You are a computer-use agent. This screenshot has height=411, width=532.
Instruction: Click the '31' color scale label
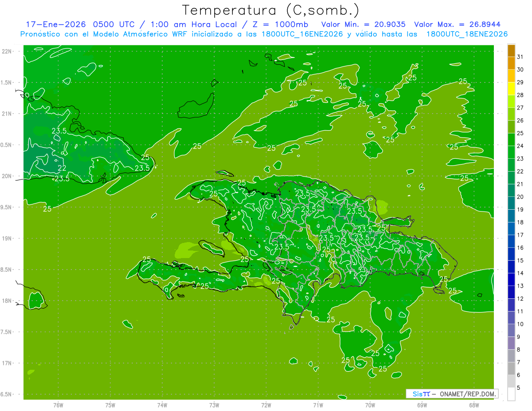(520, 57)
